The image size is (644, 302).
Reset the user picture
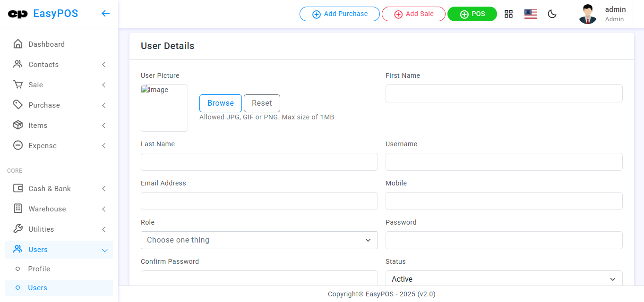tap(262, 103)
